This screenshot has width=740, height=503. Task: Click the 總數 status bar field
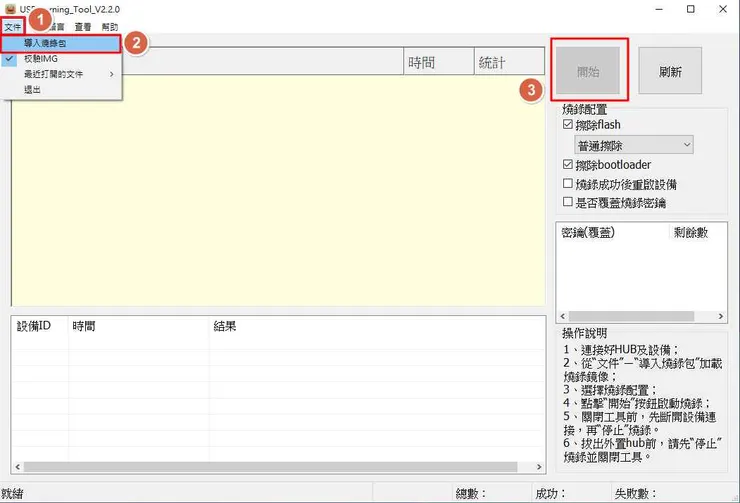[x=491, y=494]
